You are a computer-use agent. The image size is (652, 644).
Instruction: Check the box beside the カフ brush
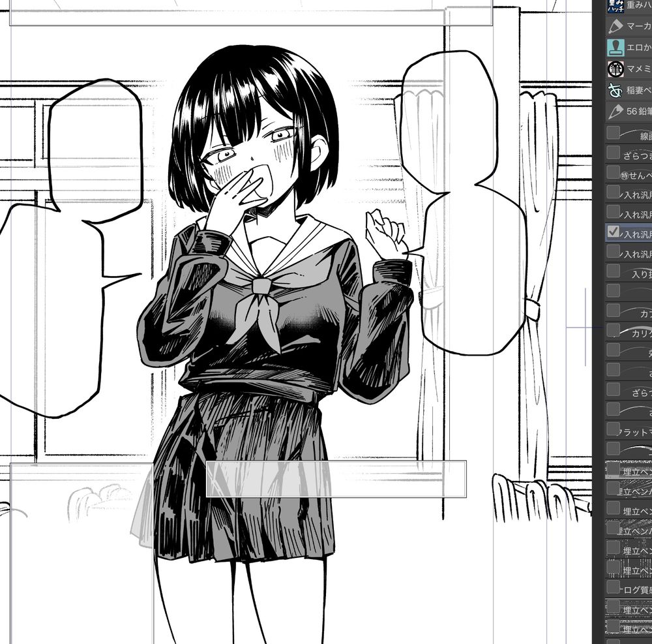(613, 311)
